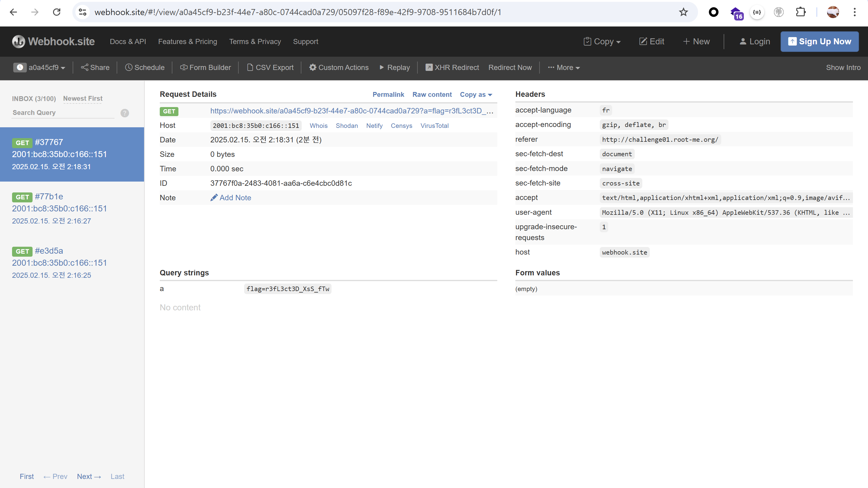Open the black circle extension icon
This screenshot has width=868, height=488.
tap(713, 12)
